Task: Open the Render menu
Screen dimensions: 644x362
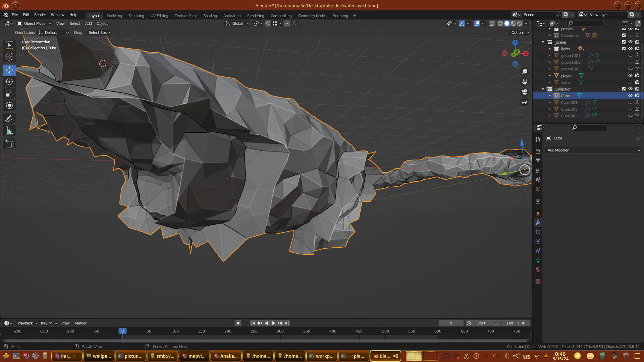Action: [x=40, y=15]
